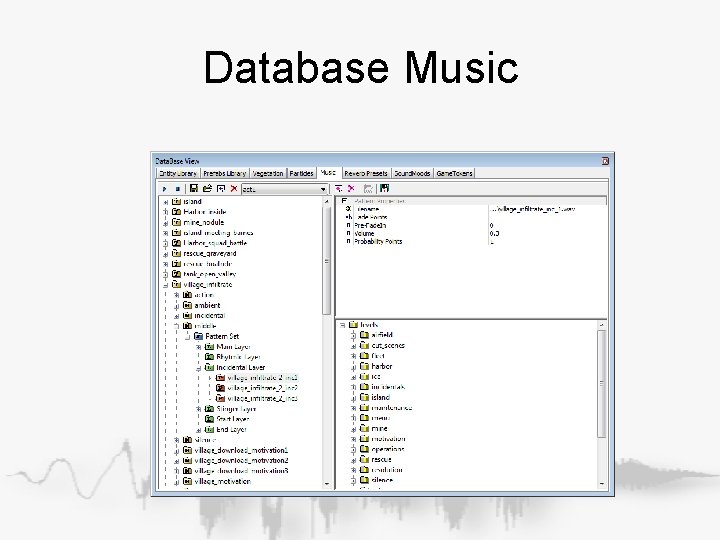The width and height of the screenshot is (720, 540).
Task: Click the mine folder icon
Action: [x=365, y=428]
